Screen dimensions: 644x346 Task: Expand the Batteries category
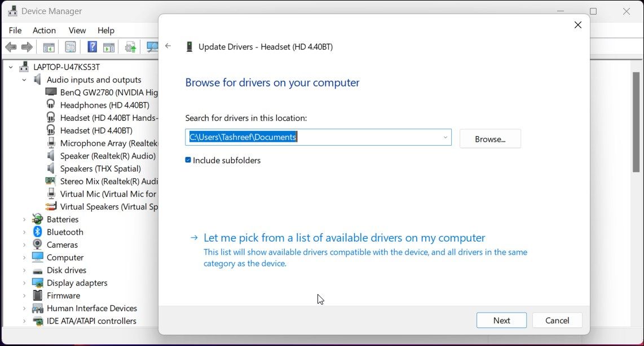[24, 220]
